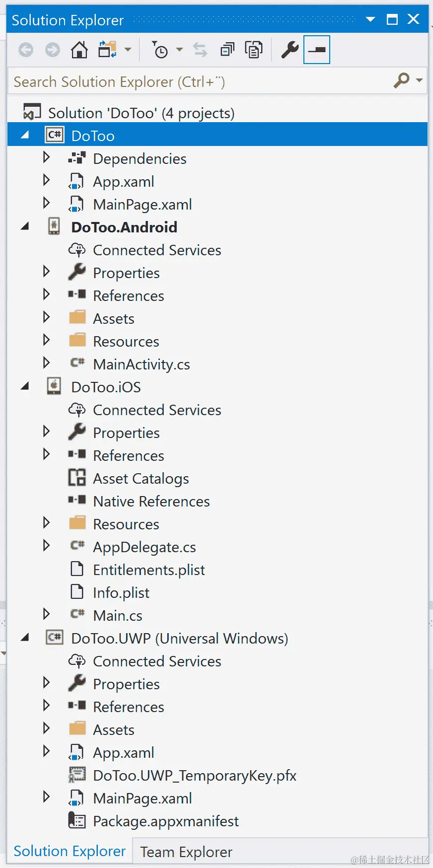Open the search options dropdown arrow

(420, 80)
